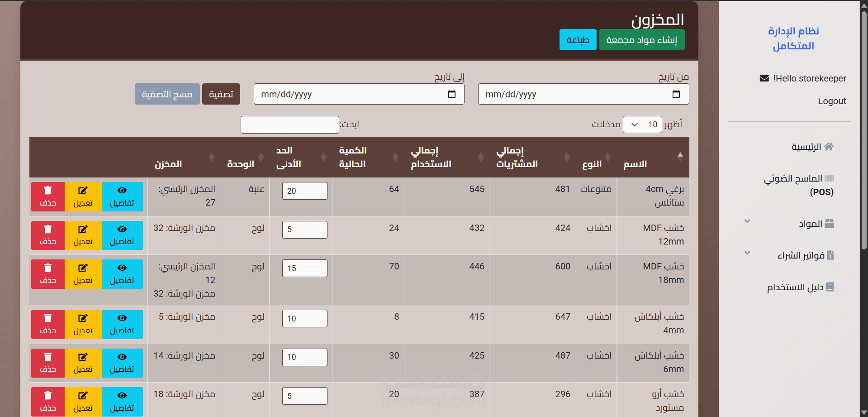View details of خشب أبلكاش 4mm

(x=122, y=324)
